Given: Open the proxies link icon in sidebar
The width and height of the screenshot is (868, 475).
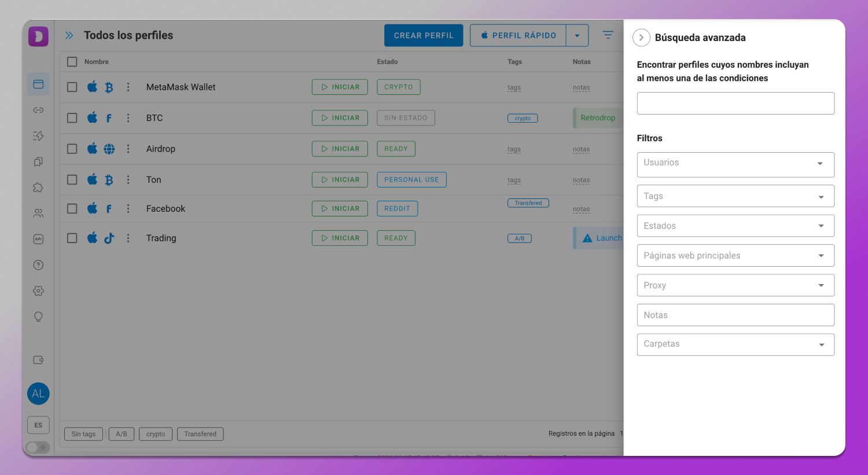Looking at the screenshot, I should (38, 110).
